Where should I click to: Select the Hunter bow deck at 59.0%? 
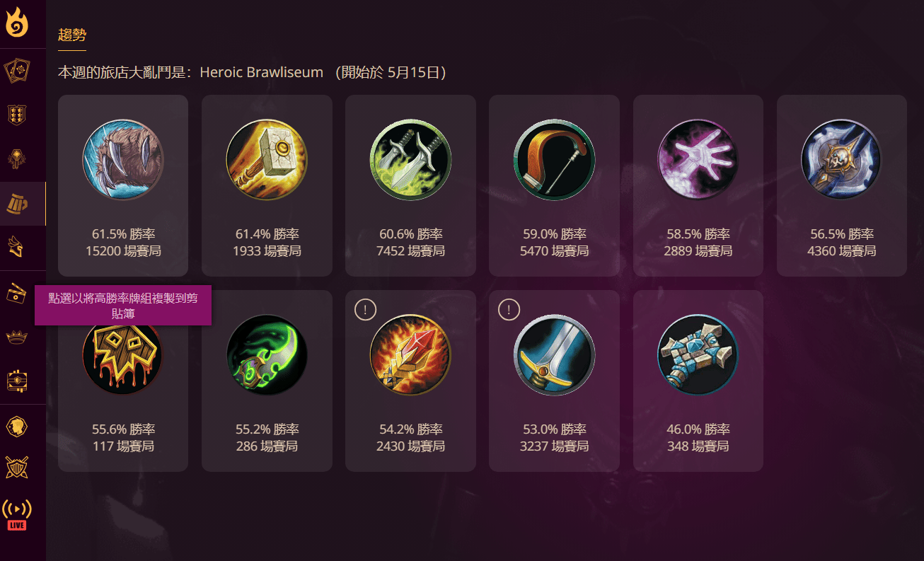554,185
